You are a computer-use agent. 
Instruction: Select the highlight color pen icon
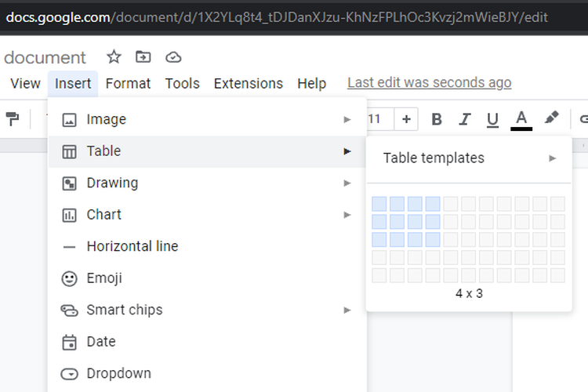pos(551,118)
